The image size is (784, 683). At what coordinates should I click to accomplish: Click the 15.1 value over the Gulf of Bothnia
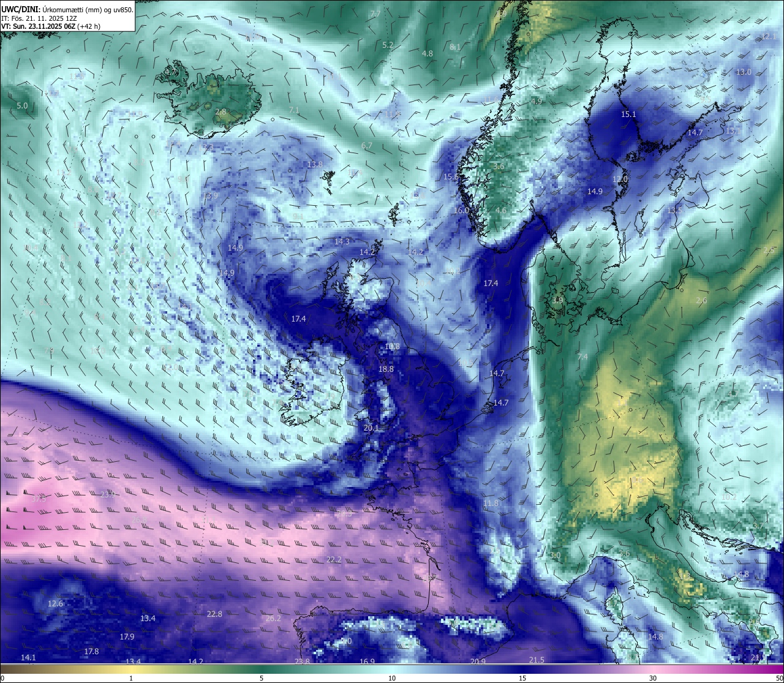click(x=628, y=115)
